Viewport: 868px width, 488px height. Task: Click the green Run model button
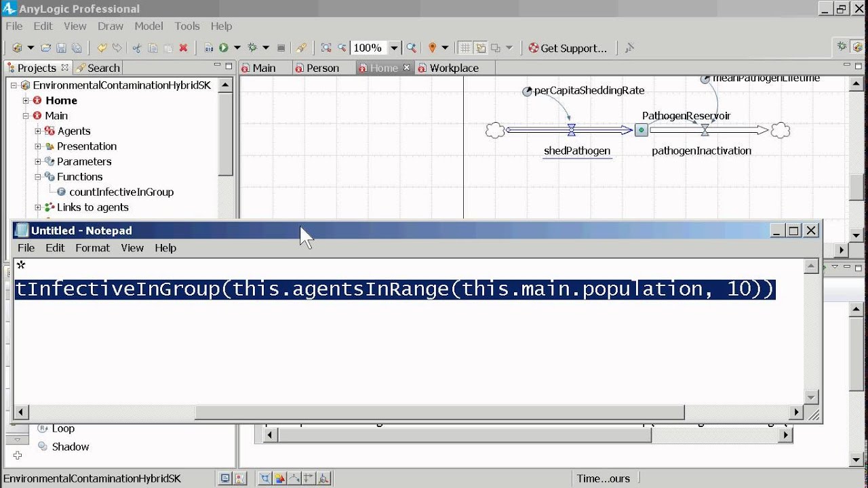pos(223,48)
